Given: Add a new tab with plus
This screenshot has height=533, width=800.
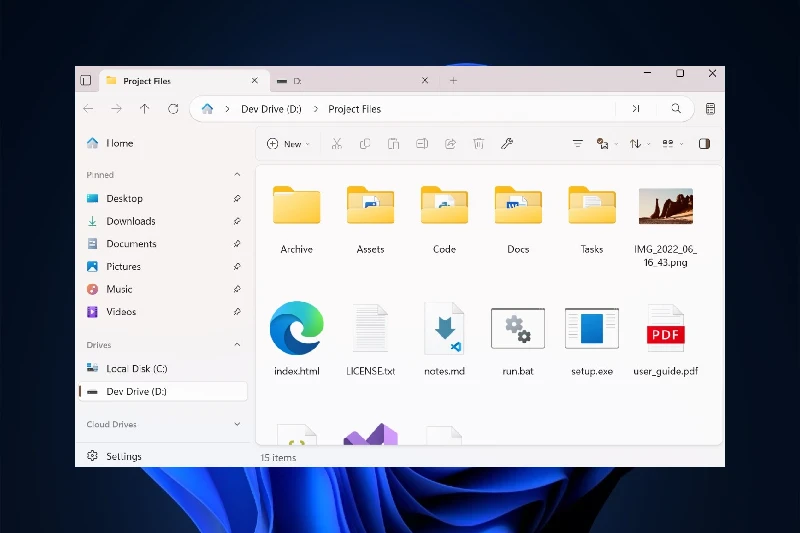Looking at the screenshot, I should pyautogui.click(x=453, y=81).
